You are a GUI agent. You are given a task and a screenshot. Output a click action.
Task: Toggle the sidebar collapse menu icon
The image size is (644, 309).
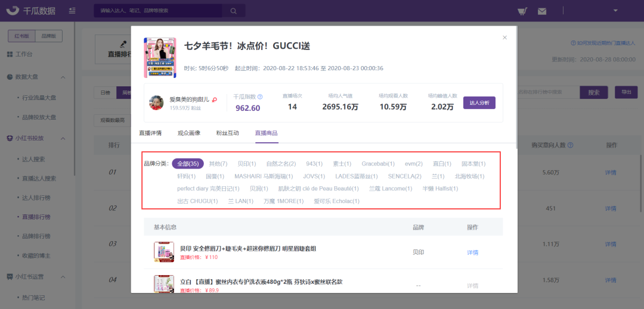tap(72, 10)
